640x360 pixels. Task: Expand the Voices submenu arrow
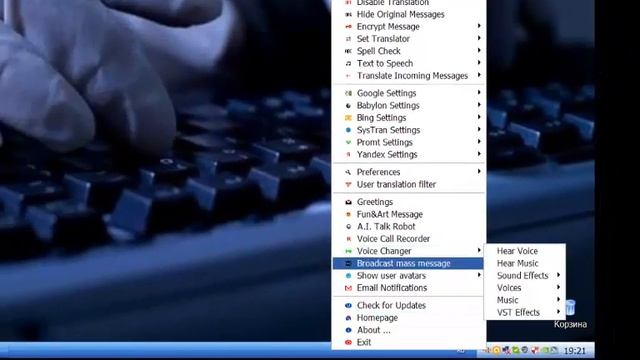558,287
